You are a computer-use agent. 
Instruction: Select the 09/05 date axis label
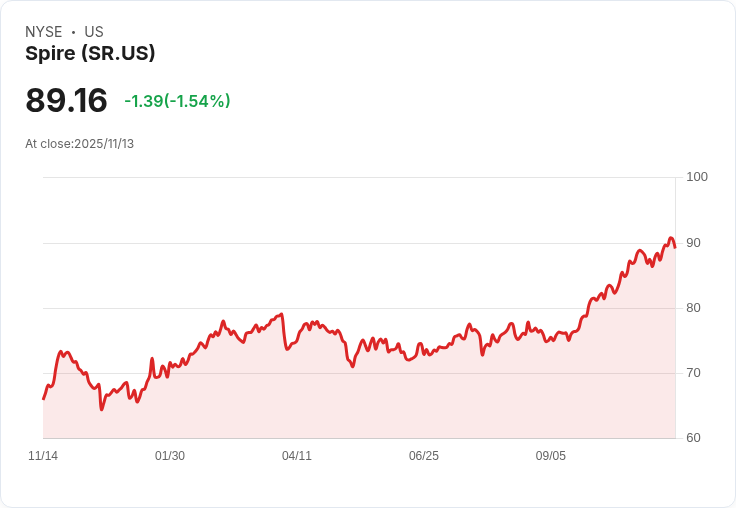tap(551, 456)
